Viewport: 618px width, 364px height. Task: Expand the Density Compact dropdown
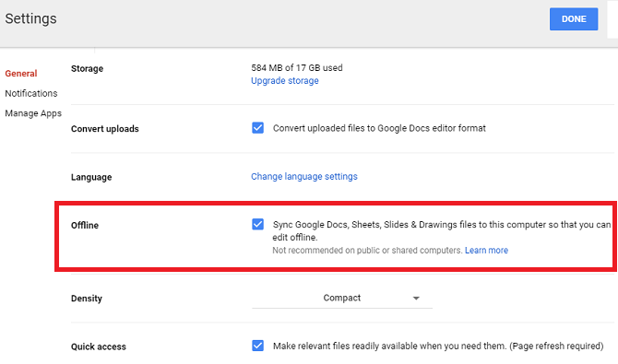342,299
